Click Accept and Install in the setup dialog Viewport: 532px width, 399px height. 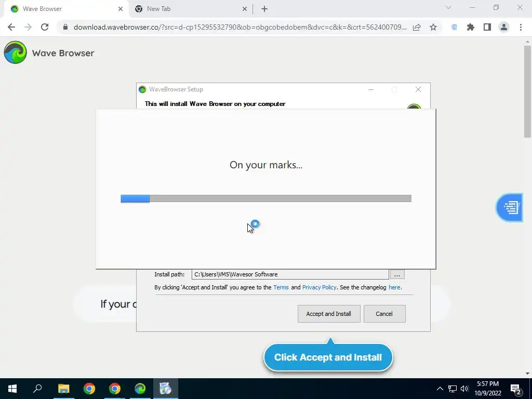click(x=329, y=314)
